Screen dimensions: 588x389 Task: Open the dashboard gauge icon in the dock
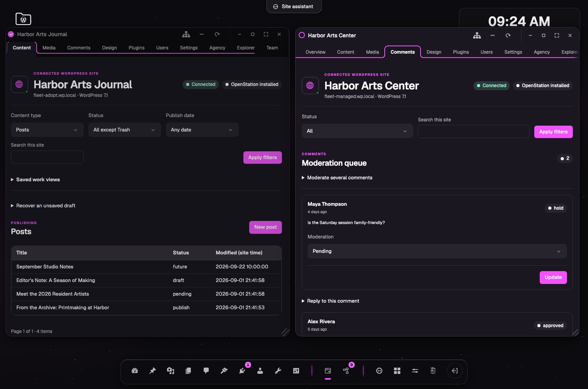[135, 371]
